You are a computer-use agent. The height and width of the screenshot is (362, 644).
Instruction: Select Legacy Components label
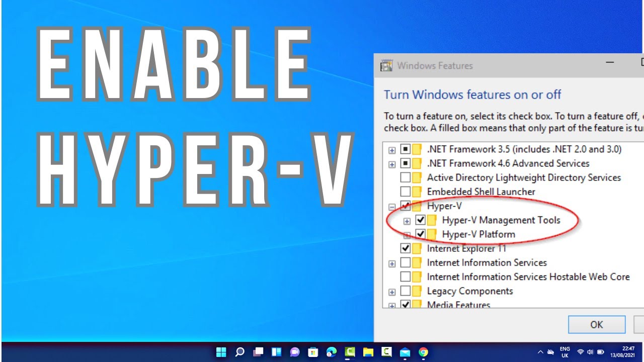pyautogui.click(x=470, y=291)
